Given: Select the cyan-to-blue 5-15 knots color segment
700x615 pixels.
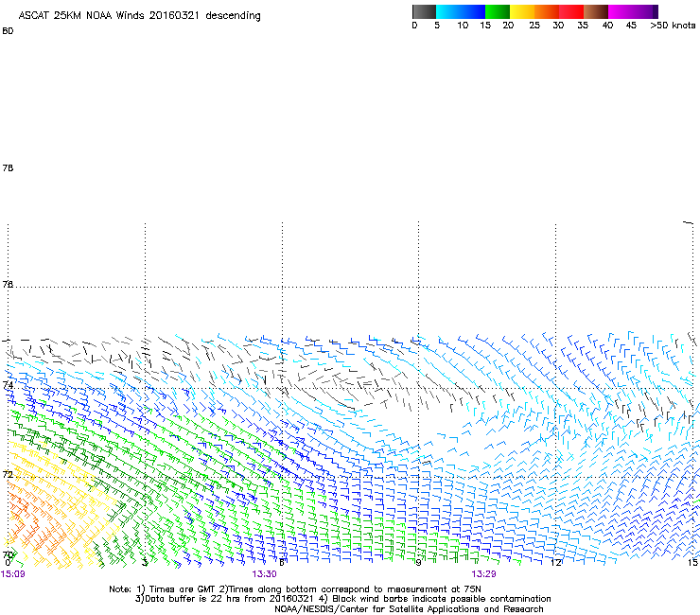Looking at the screenshot, I should coord(461,11).
